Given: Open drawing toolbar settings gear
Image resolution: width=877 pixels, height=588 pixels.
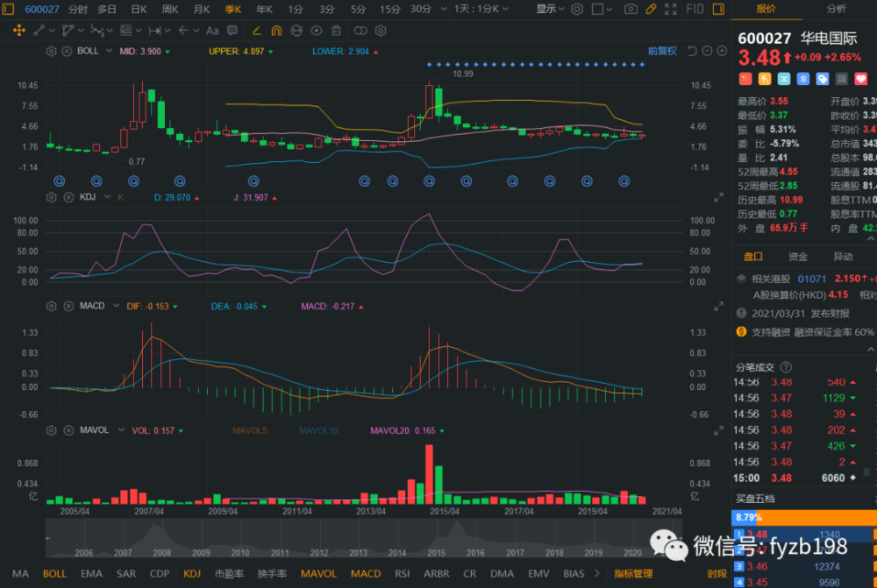Looking at the screenshot, I should 381,31.
